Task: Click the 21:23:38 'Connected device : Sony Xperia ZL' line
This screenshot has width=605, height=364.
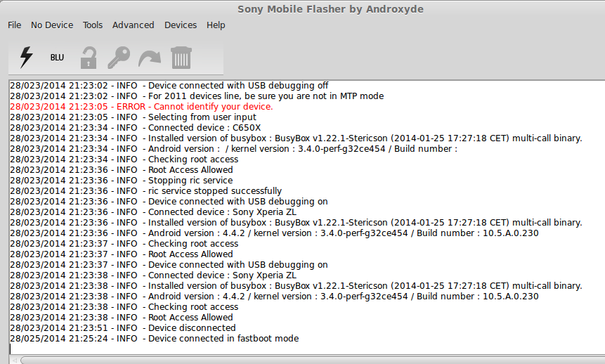Action: pyautogui.click(x=153, y=275)
